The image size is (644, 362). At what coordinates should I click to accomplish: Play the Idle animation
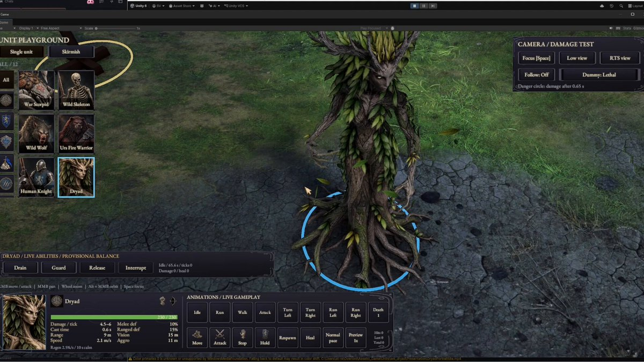(197, 312)
